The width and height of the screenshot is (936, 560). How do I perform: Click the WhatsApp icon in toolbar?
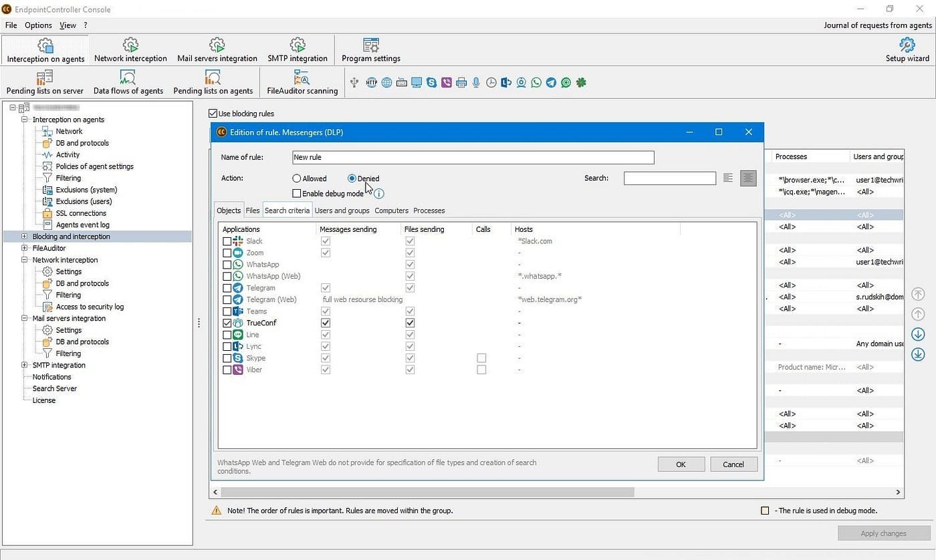(x=536, y=83)
